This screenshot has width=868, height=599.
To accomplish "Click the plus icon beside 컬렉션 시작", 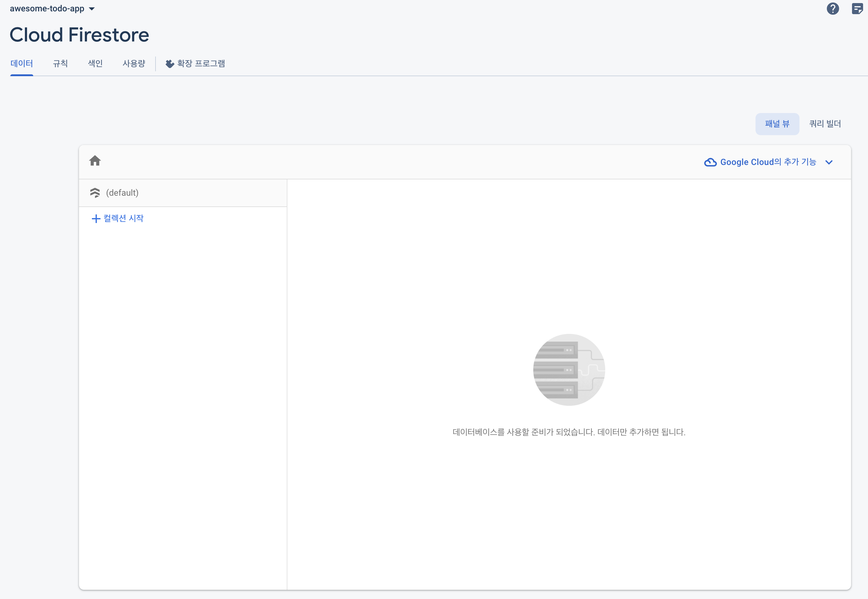I will (x=96, y=218).
